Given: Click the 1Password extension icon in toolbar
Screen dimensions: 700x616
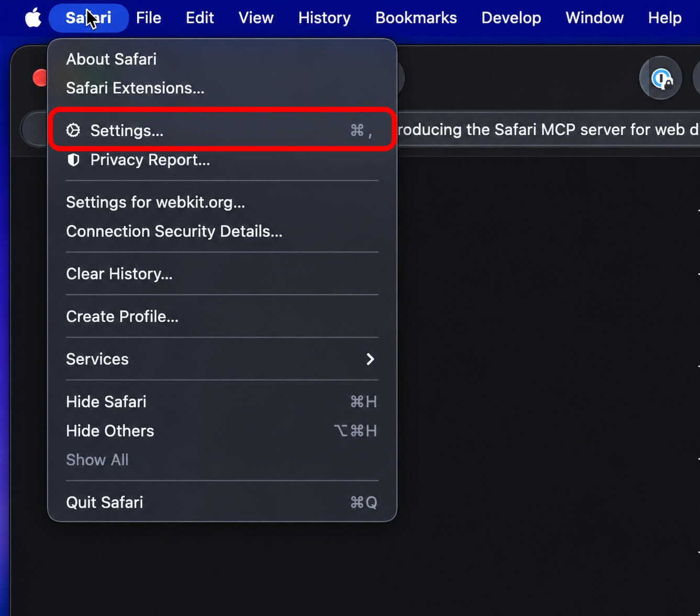Looking at the screenshot, I should [x=661, y=79].
